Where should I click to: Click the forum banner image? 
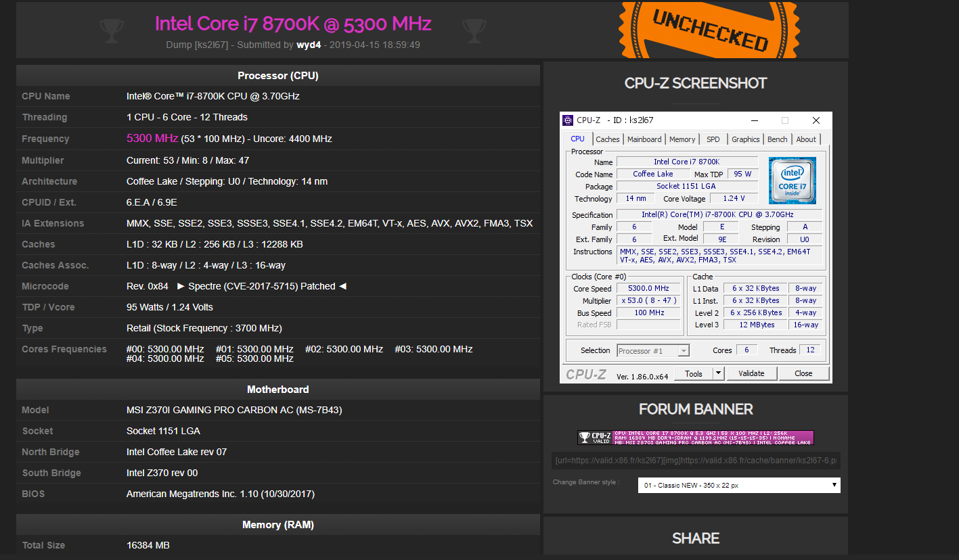coord(696,438)
